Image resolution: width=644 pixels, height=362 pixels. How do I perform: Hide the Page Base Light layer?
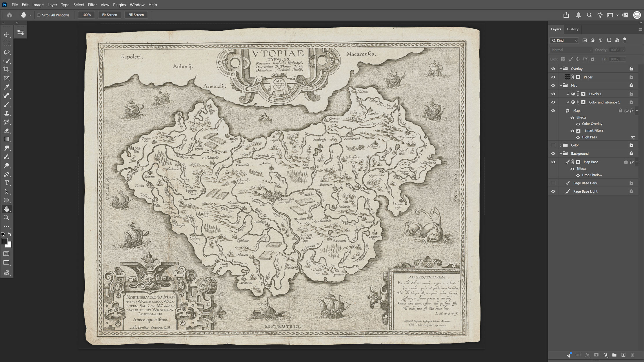(x=553, y=192)
